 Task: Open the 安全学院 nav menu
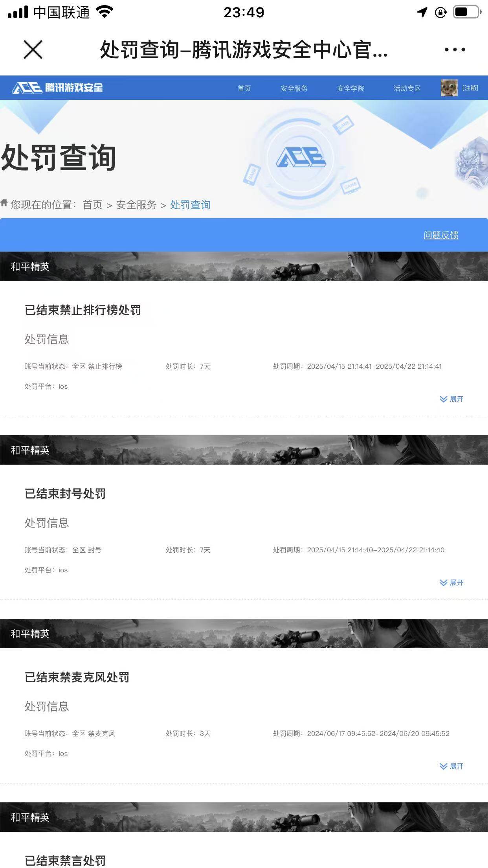click(350, 88)
